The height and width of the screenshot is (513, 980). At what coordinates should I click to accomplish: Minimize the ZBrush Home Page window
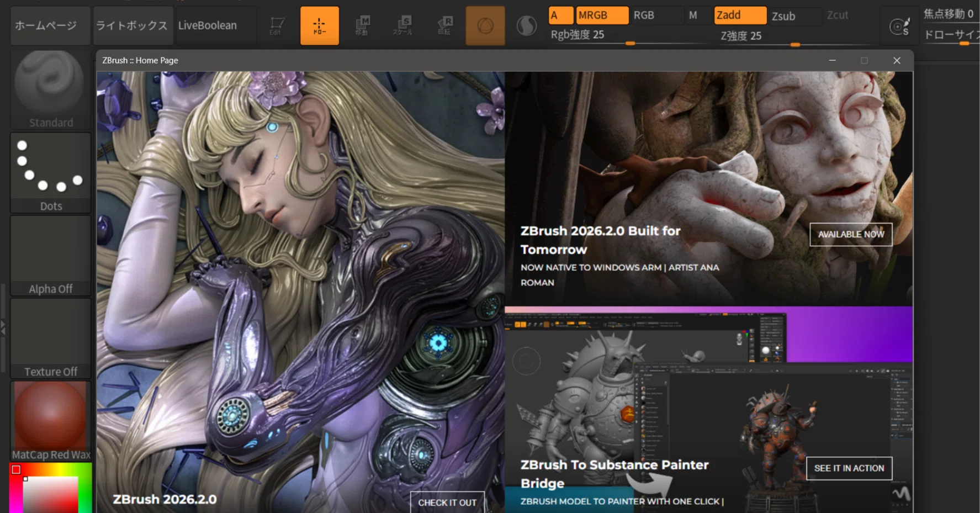click(x=832, y=61)
